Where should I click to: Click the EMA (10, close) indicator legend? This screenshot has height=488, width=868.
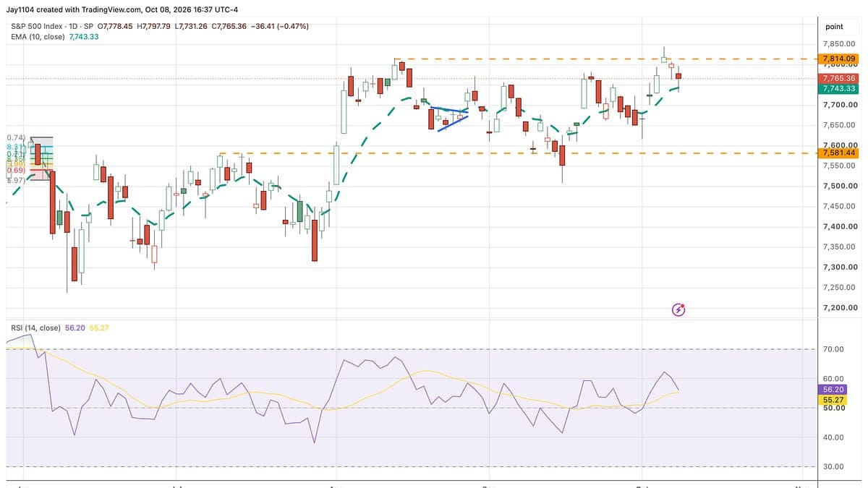pyautogui.click(x=38, y=36)
